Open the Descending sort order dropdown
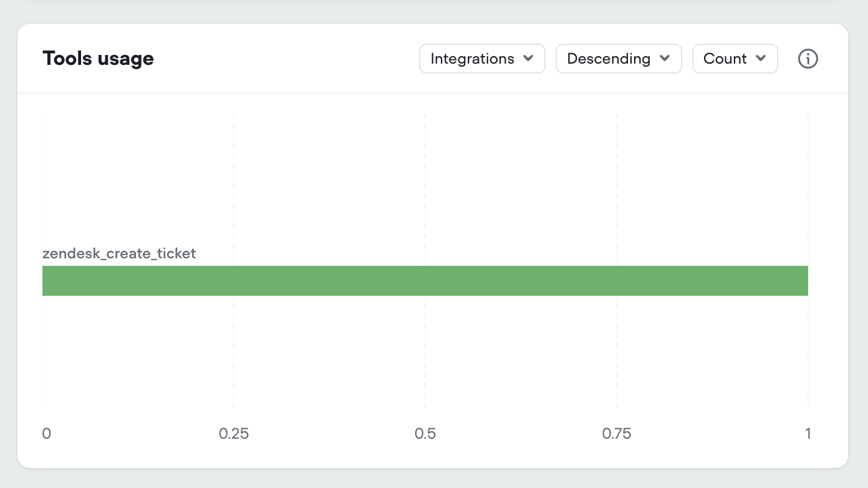The width and height of the screenshot is (868, 488). [619, 58]
